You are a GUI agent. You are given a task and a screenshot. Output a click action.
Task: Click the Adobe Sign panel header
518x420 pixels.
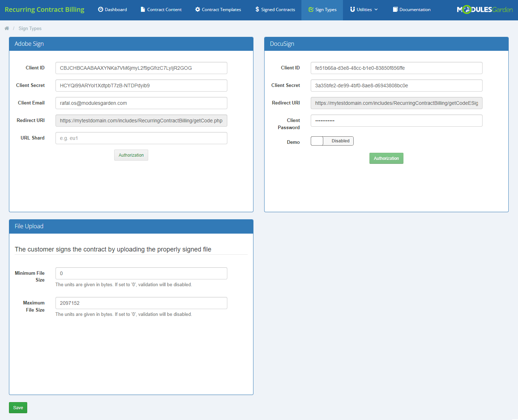click(131, 44)
